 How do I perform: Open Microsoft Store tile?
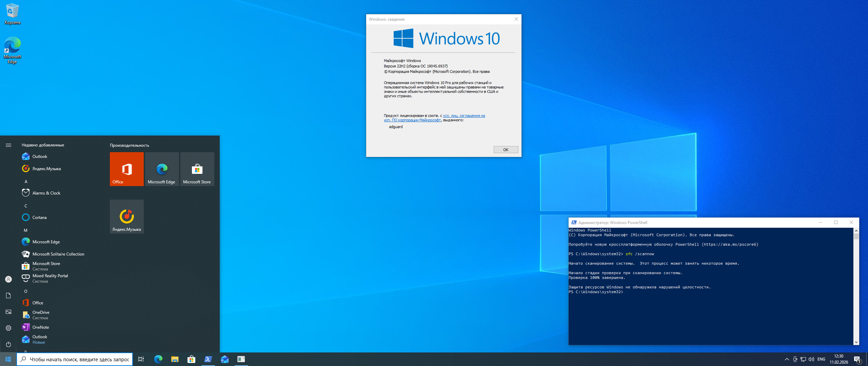197,169
